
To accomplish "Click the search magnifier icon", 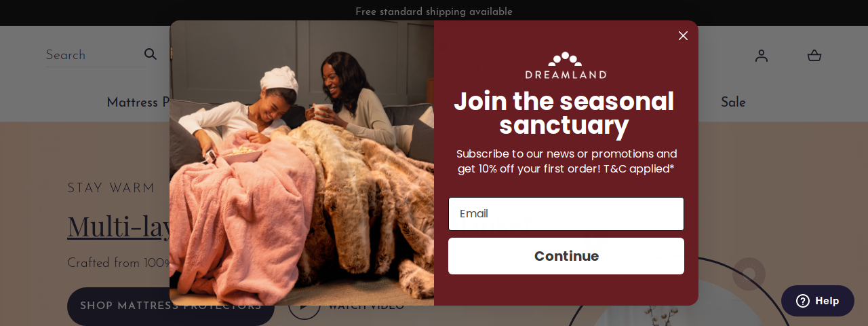I will (x=151, y=54).
